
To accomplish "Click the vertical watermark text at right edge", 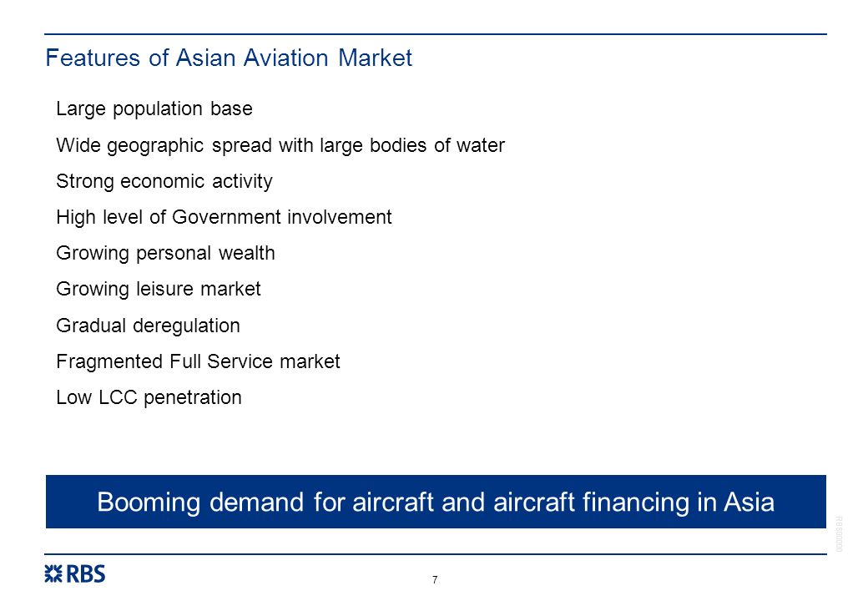I will (839, 534).
